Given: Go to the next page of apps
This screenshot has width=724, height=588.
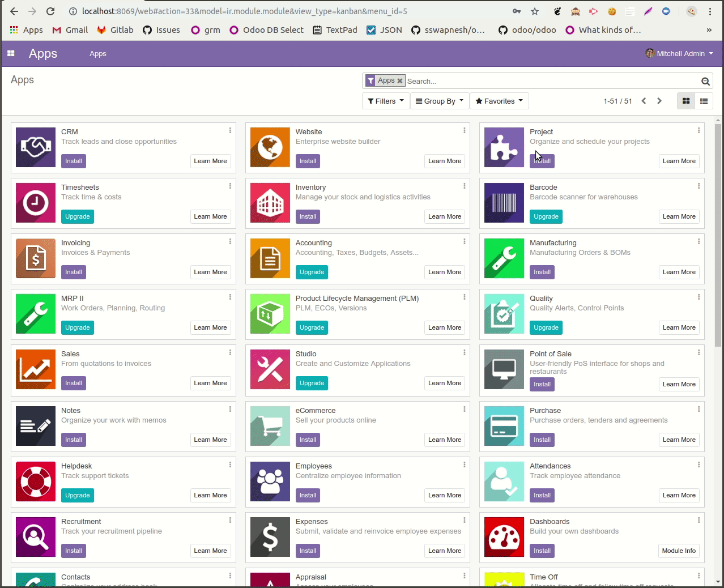Looking at the screenshot, I should 659,101.
